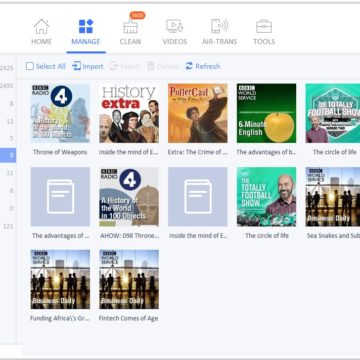Click the Refresh button text

coord(208,66)
